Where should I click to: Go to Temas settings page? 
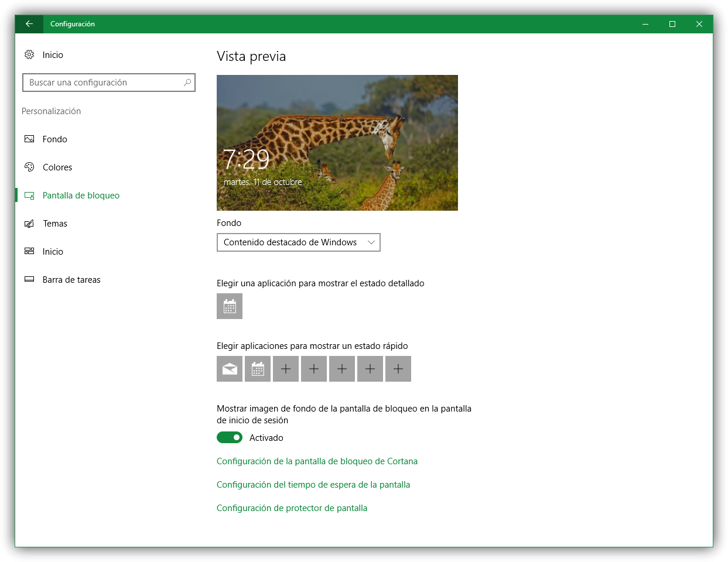click(x=55, y=224)
